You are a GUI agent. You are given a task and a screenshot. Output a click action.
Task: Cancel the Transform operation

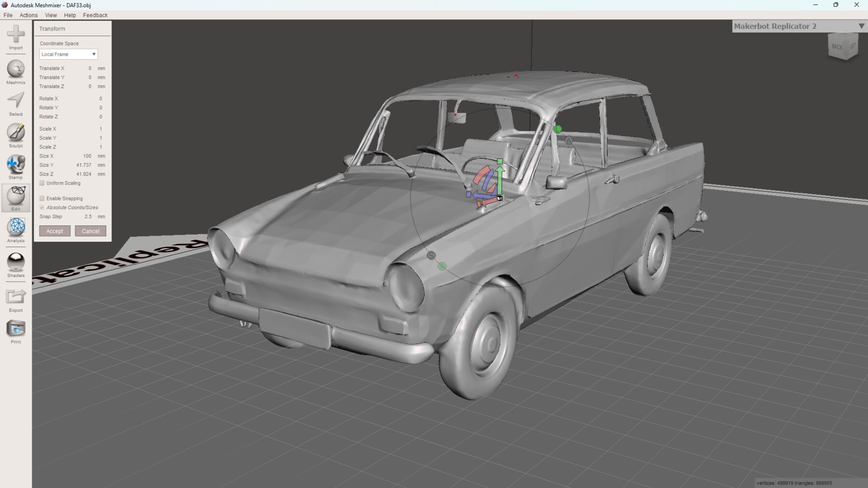tap(91, 231)
